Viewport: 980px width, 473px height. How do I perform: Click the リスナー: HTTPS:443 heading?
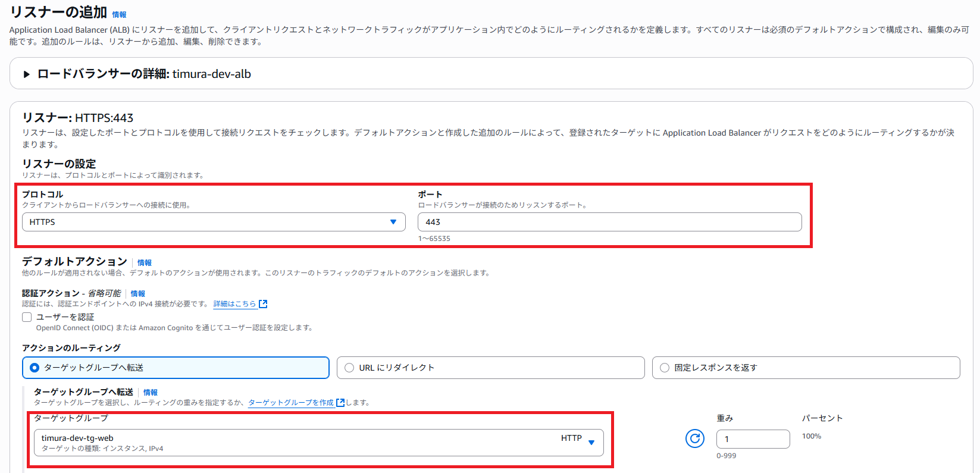click(x=78, y=118)
